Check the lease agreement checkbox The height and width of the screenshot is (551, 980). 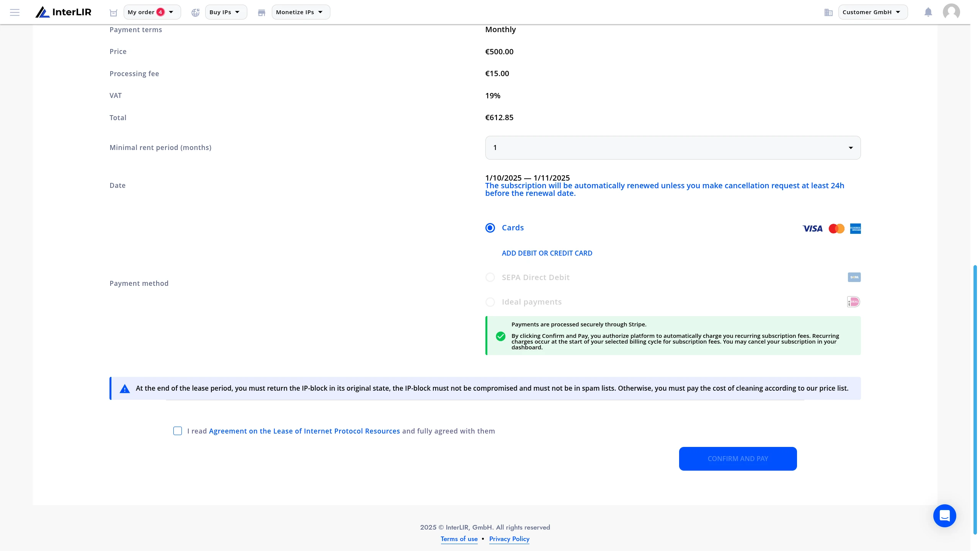(x=177, y=431)
